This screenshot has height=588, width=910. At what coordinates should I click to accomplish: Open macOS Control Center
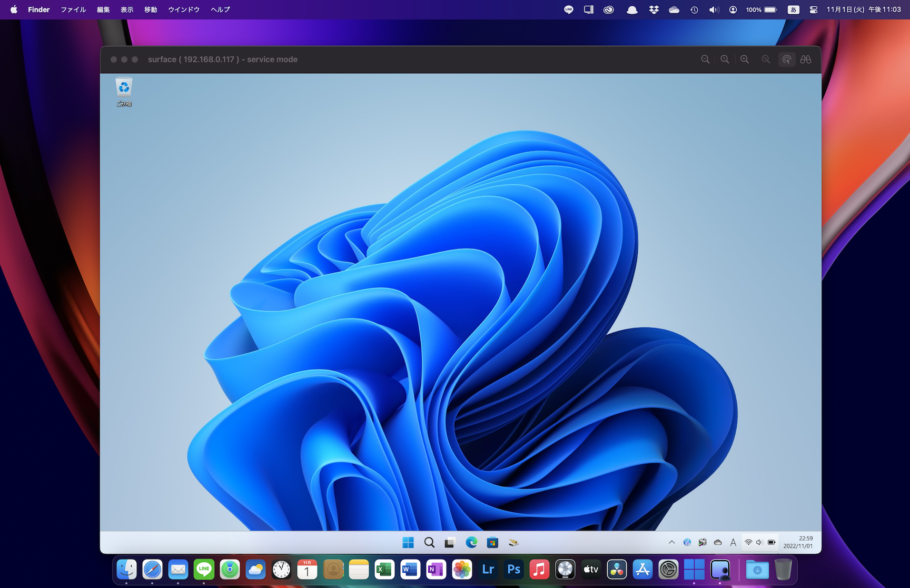tap(814, 9)
